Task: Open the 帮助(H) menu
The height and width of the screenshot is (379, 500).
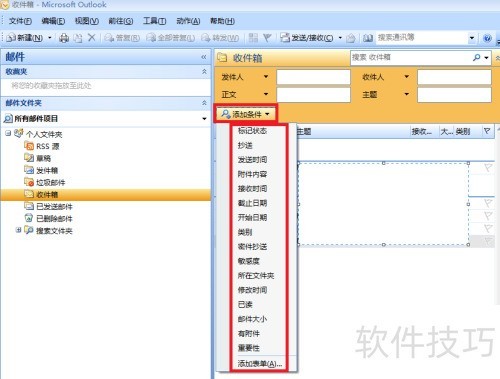Action: (222, 21)
